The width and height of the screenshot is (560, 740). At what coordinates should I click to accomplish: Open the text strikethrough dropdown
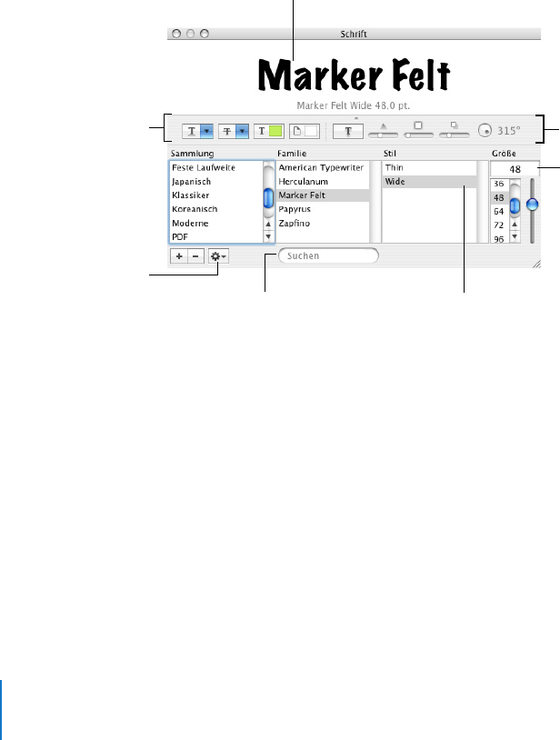click(242, 131)
